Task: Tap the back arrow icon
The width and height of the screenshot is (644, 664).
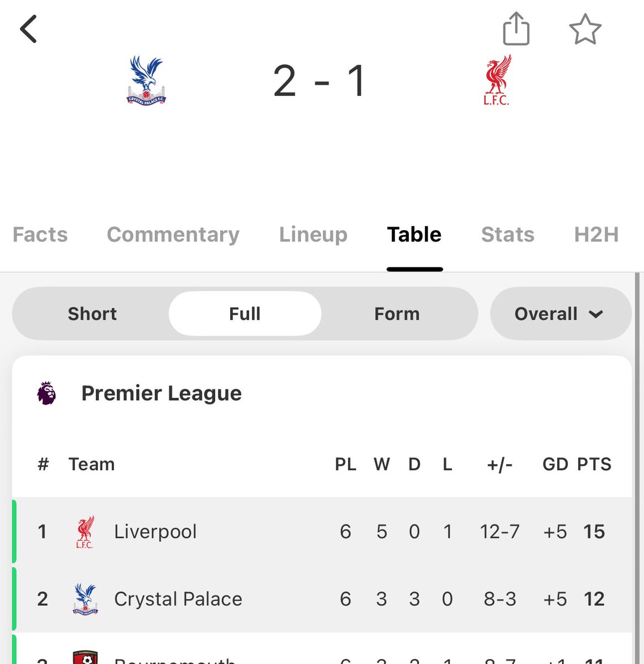Action: point(29,29)
